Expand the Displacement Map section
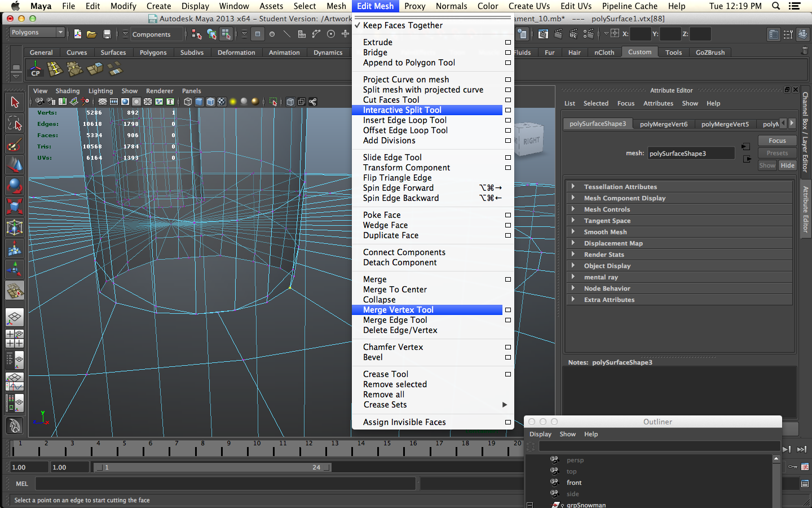Screen dimensions: 812x508 coord(679,243)
